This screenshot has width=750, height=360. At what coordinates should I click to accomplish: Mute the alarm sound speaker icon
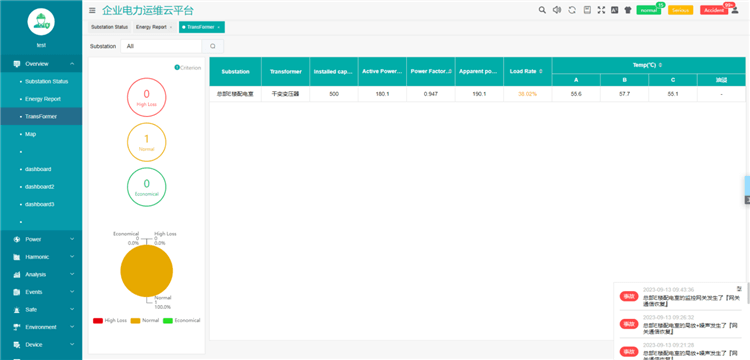(557, 10)
